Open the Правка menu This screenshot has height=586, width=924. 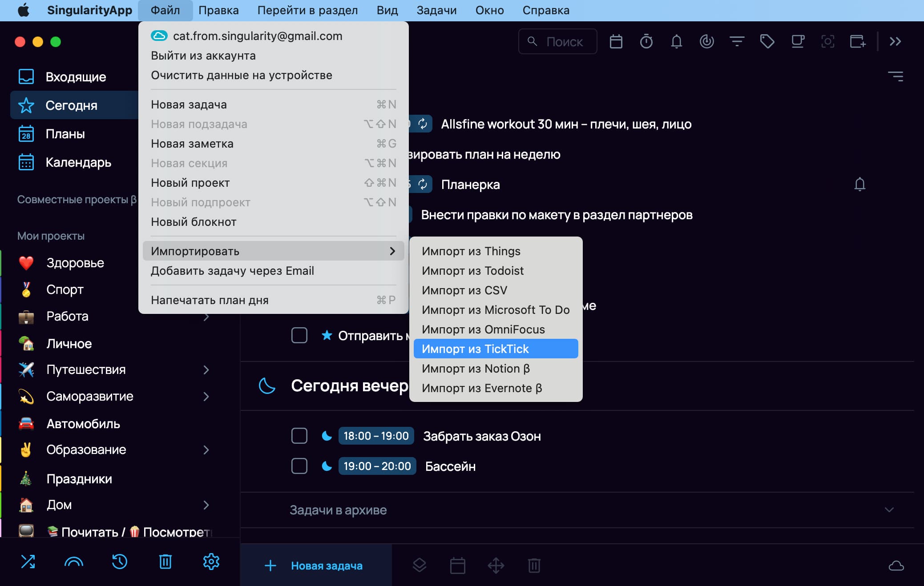218,10
